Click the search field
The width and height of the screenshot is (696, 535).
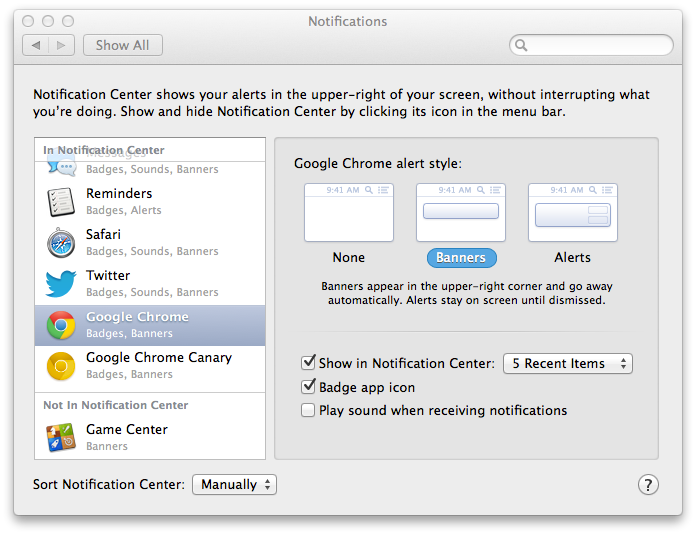click(591, 45)
